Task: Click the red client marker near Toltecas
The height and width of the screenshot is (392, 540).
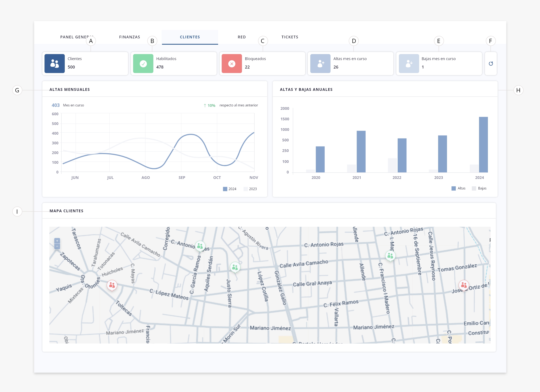Action: click(112, 285)
